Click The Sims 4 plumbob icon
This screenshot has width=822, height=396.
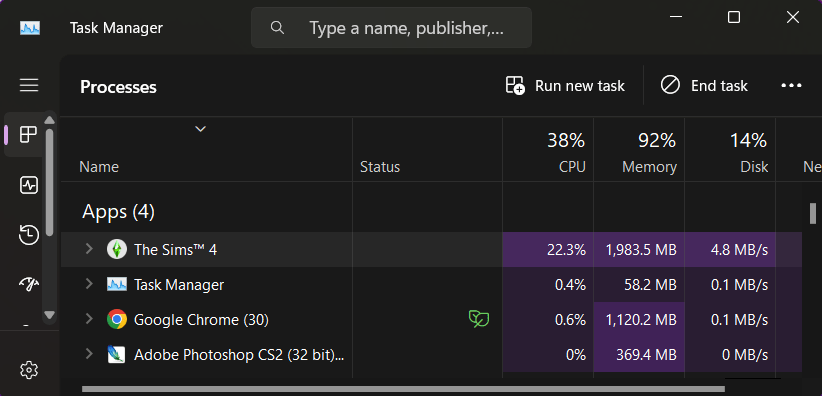(117, 250)
